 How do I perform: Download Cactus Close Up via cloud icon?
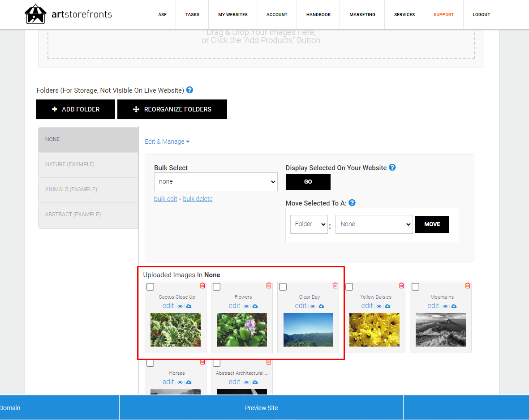click(189, 306)
